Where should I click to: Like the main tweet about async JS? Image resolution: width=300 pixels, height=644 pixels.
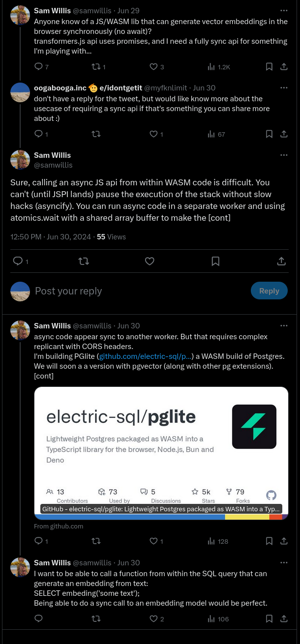(150, 262)
